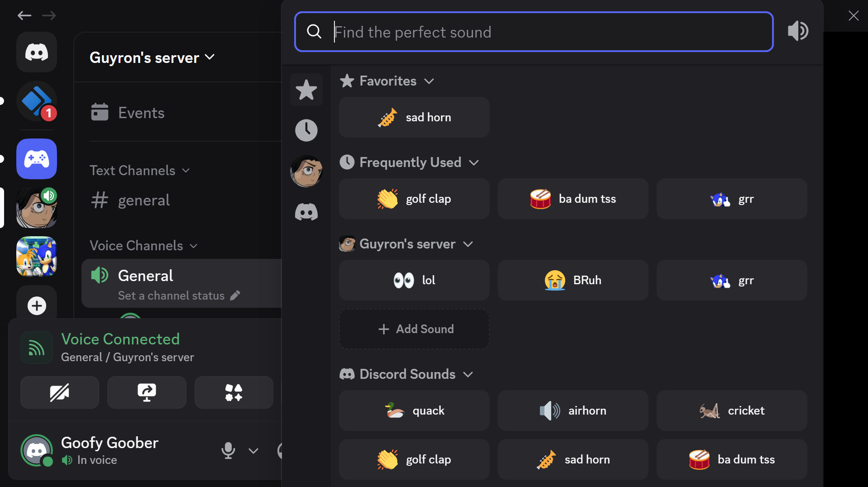The height and width of the screenshot is (487, 868).
Task: Play golf clap in Frequently Used
Action: pyautogui.click(x=414, y=199)
